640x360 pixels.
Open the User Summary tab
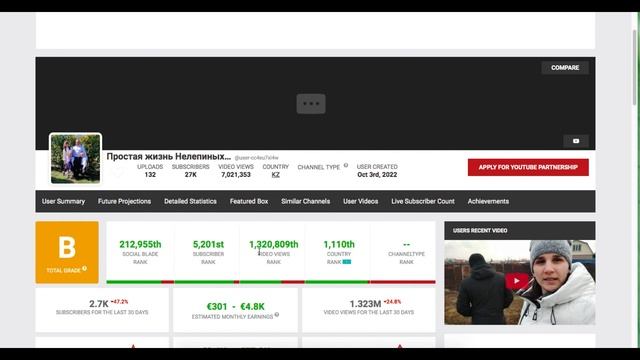[63, 201]
